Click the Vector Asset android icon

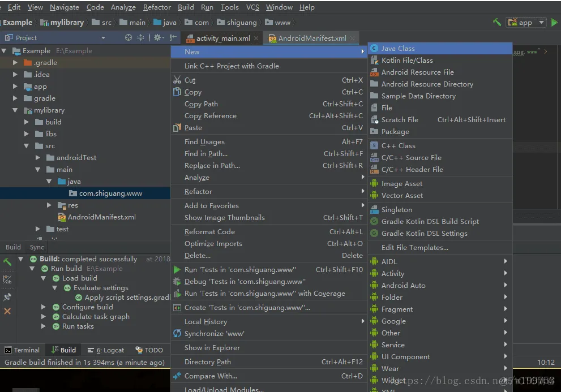point(374,195)
